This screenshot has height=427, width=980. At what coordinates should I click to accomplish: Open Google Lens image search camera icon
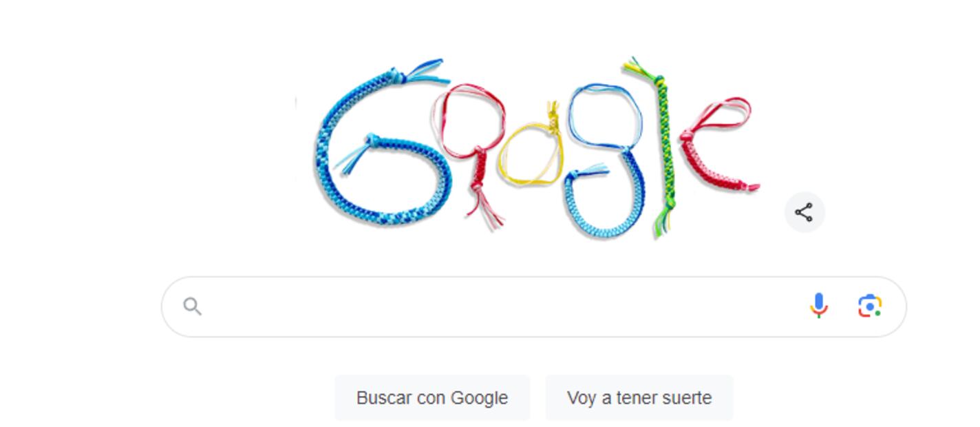pos(870,306)
